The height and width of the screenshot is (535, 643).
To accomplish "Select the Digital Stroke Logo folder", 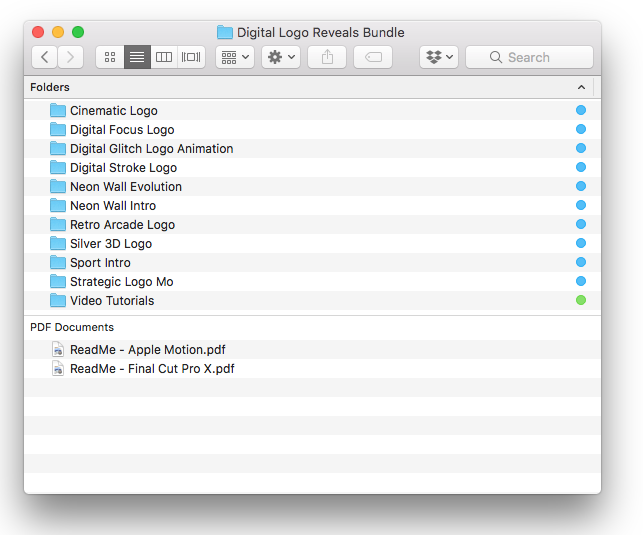I will coord(312,167).
